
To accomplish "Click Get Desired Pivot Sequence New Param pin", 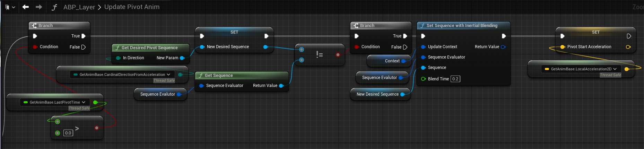I will tap(182, 58).
